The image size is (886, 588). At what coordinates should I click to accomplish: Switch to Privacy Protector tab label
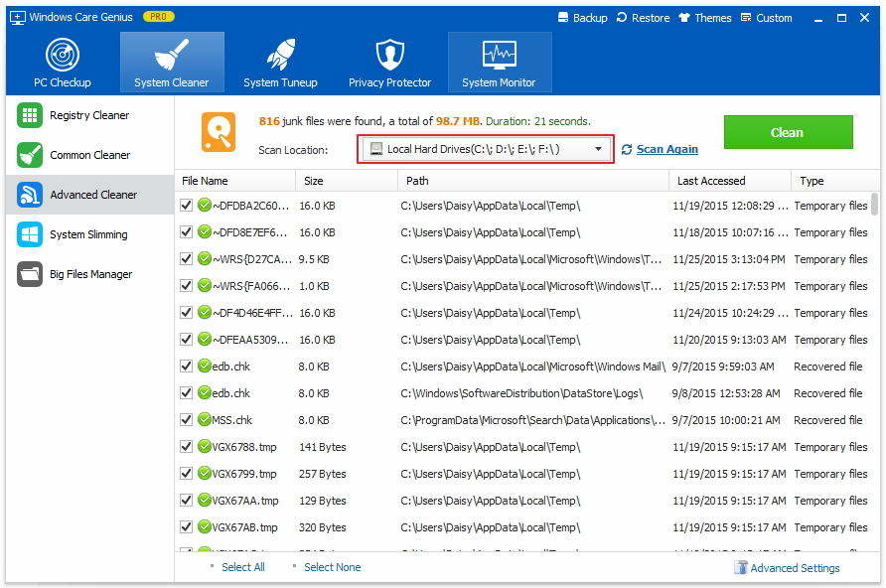pyautogui.click(x=390, y=82)
